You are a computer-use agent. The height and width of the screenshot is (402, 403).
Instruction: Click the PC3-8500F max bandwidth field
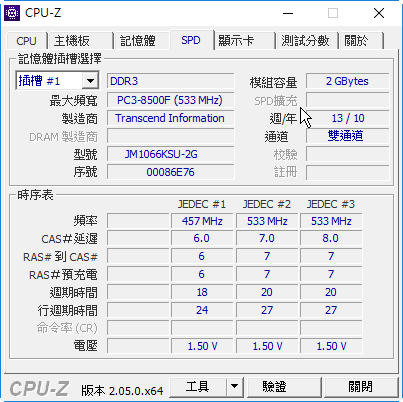click(x=170, y=100)
